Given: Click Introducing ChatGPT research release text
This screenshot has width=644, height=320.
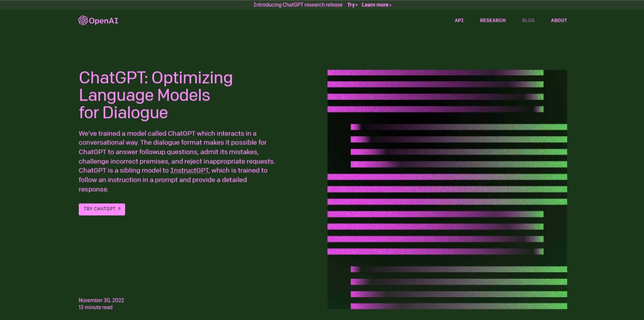Looking at the screenshot, I should [x=298, y=5].
